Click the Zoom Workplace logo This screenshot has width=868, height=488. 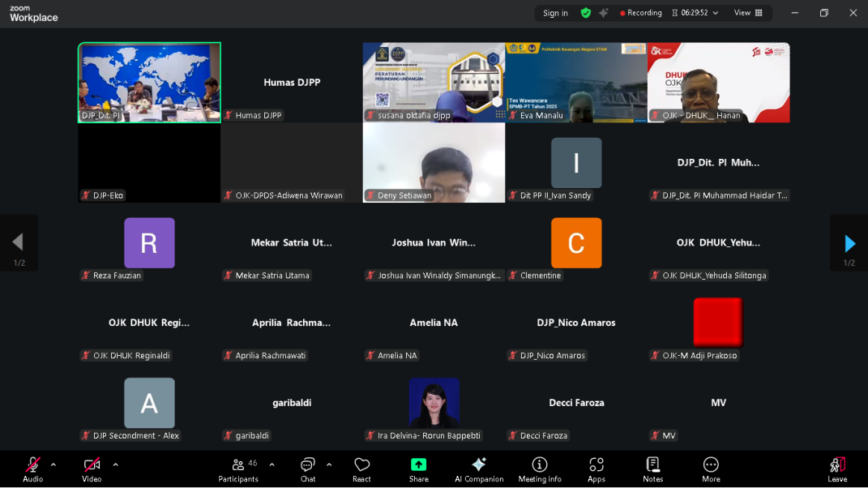tap(31, 14)
